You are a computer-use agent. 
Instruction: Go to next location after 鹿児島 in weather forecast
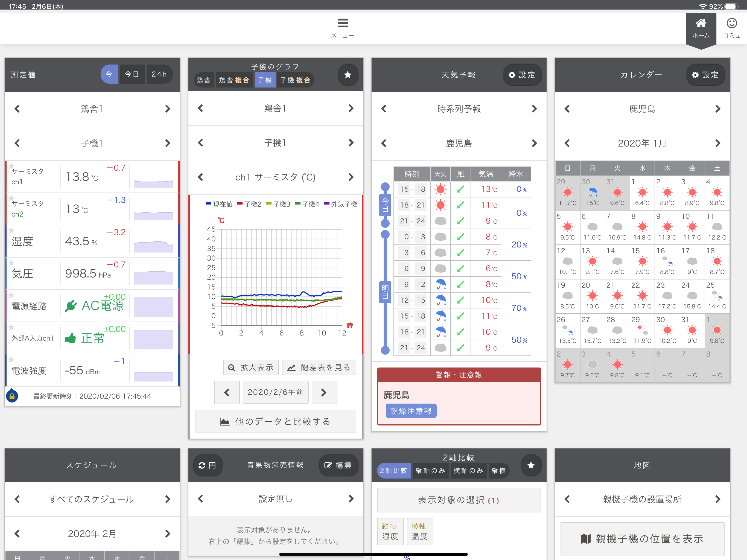coord(534,143)
